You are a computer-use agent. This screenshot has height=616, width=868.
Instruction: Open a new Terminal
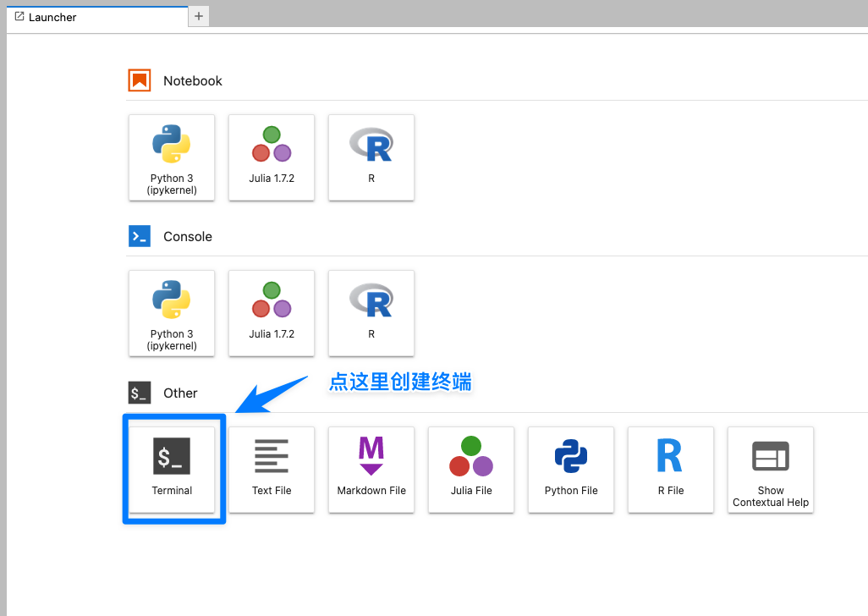(x=172, y=470)
